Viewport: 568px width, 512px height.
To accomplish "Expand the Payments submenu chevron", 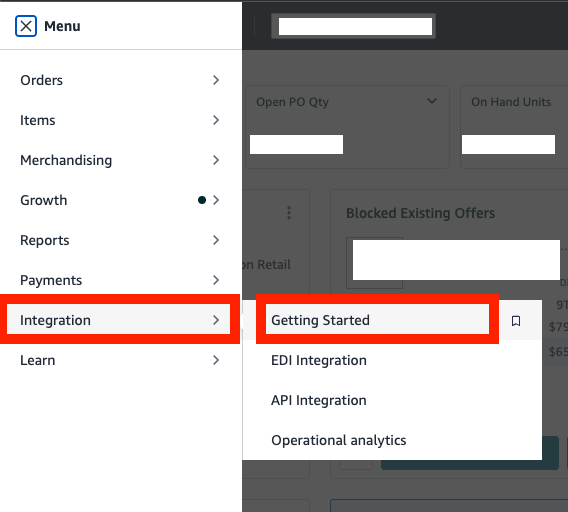I will 216,280.
